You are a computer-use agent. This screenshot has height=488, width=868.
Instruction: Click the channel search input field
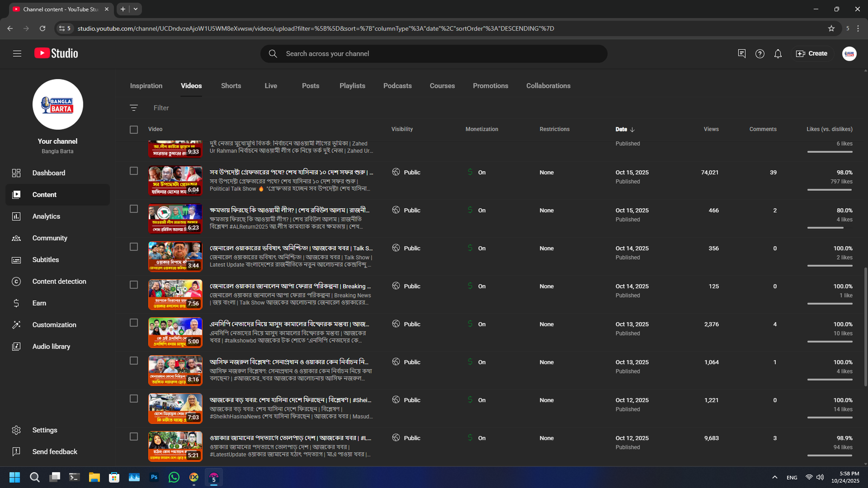click(x=434, y=54)
